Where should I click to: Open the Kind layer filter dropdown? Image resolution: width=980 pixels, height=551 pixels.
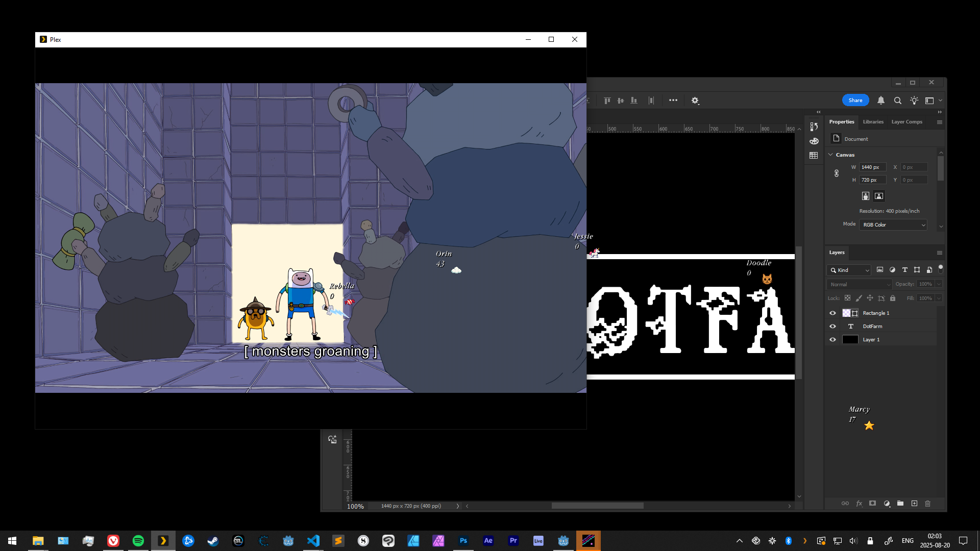pyautogui.click(x=849, y=270)
